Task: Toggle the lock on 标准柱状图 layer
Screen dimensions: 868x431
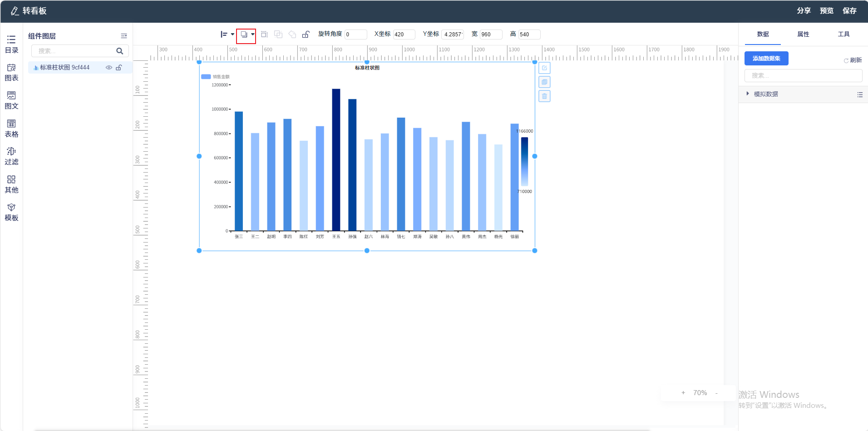Action: pyautogui.click(x=119, y=68)
